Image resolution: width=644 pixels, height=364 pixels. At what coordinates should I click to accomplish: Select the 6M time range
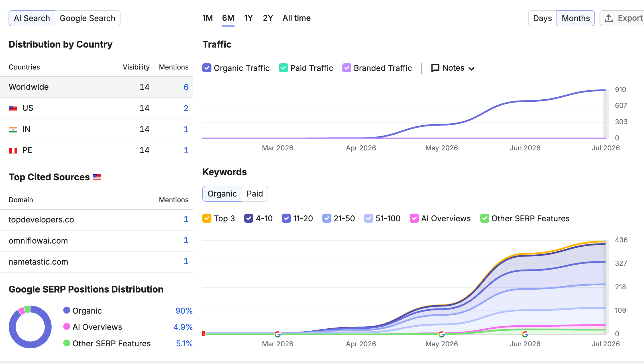(x=228, y=18)
